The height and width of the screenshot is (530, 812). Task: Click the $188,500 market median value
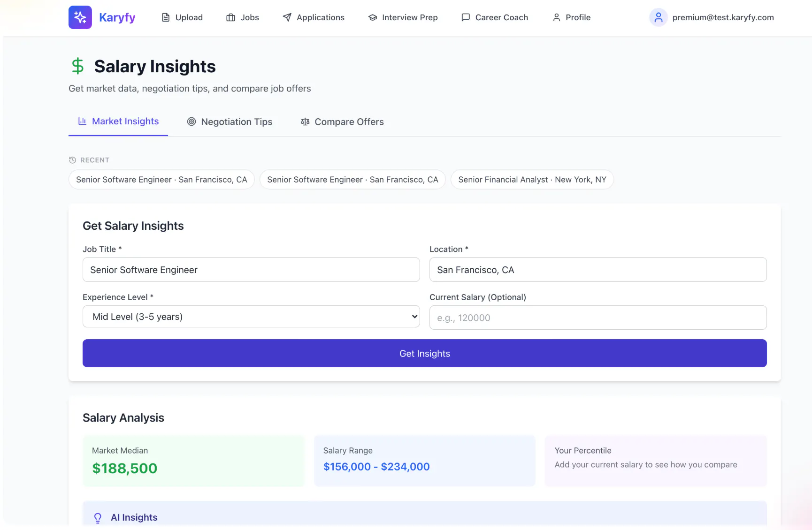125,468
